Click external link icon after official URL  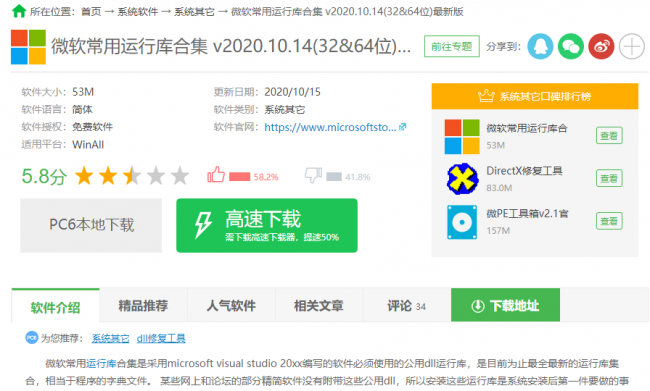tap(403, 127)
